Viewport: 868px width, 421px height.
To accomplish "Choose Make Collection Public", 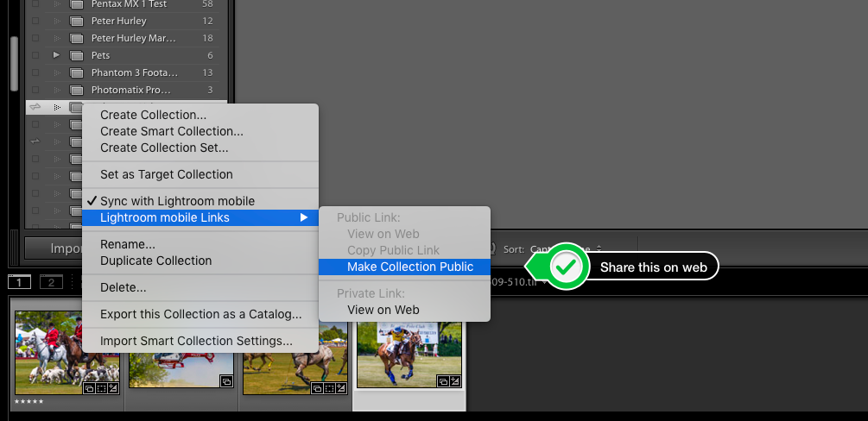I will coord(409,267).
